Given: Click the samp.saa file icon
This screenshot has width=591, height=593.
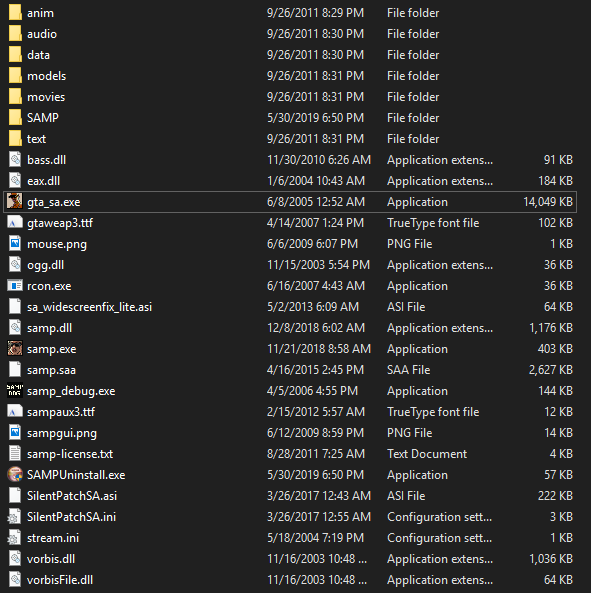Looking at the screenshot, I should pyautogui.click(x=15, y=369).
